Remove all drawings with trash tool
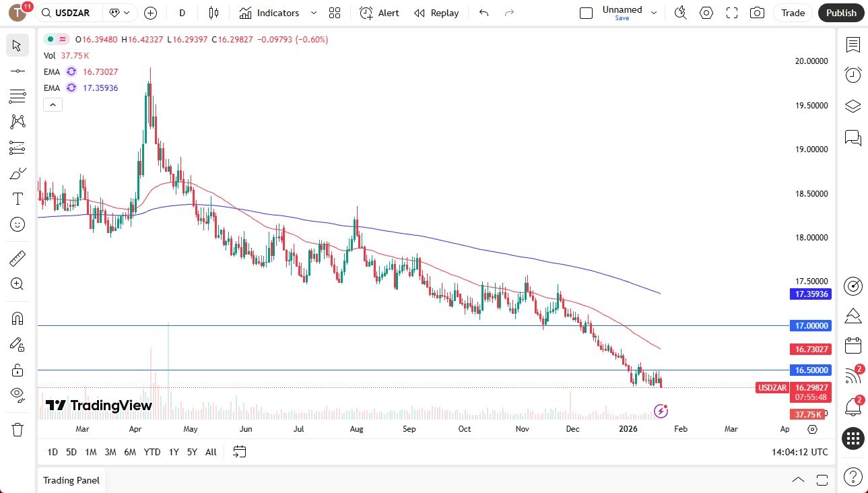Viewport: 868px width, 493px height. [x=17, y=429]
